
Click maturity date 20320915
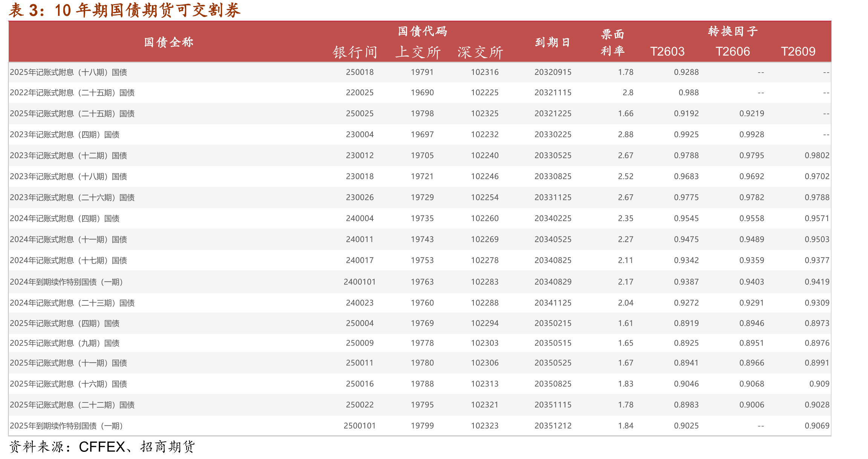click(x=553, y=72)
